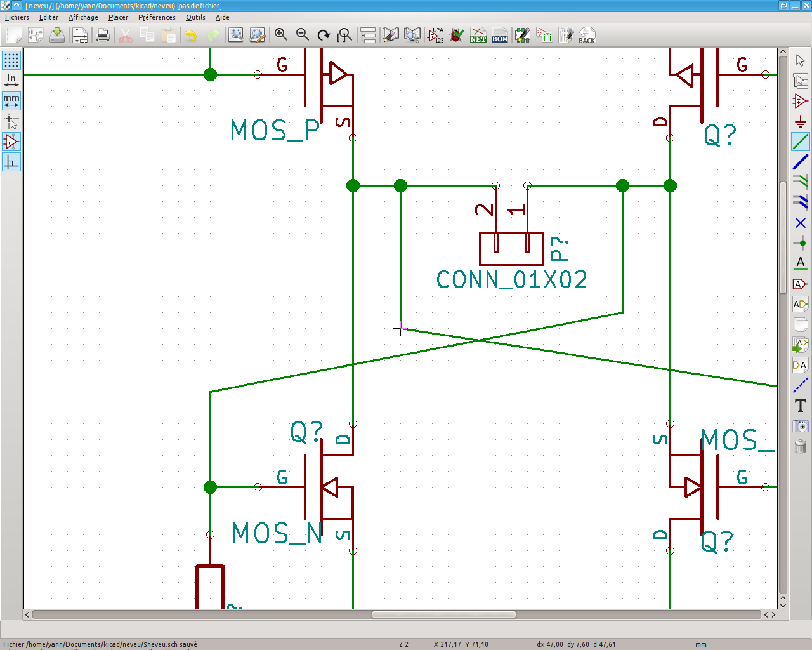Select the Place text tool
The width and height of the screenshot is (812, 650).
[800, 406]
